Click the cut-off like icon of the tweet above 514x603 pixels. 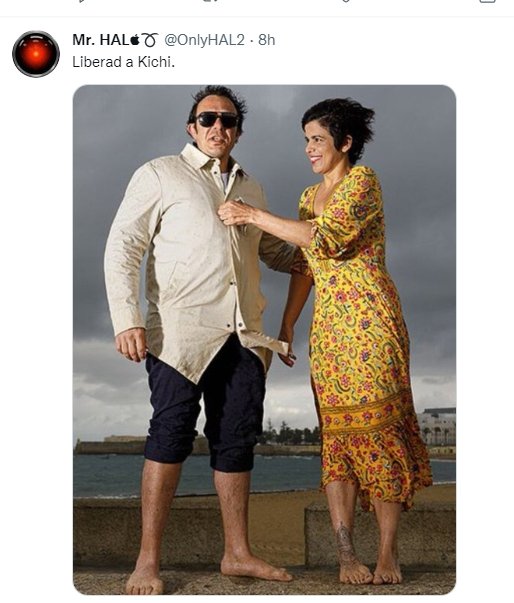coord(346,1)
